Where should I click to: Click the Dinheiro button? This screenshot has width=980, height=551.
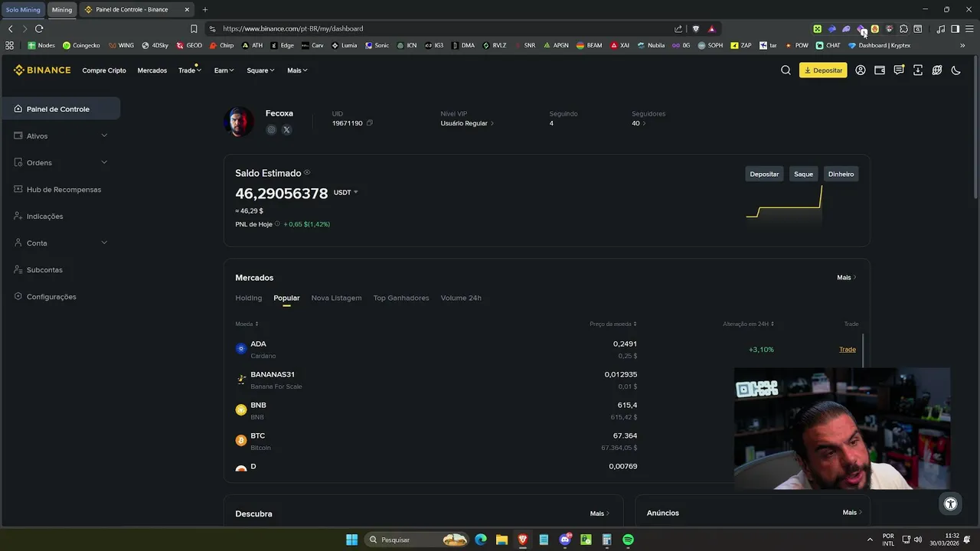coord(841,174)
